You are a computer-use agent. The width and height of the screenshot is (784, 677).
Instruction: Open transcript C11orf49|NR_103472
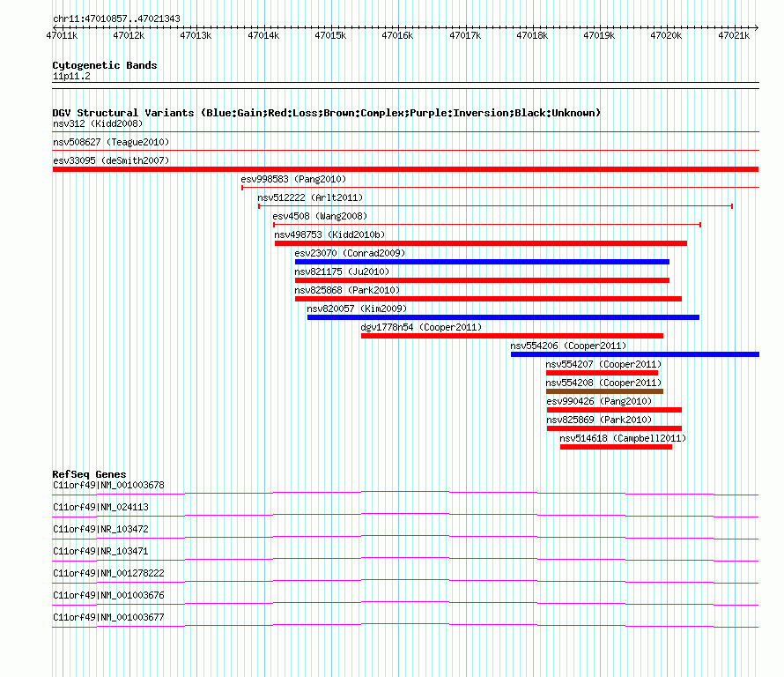tap(100, 530)
